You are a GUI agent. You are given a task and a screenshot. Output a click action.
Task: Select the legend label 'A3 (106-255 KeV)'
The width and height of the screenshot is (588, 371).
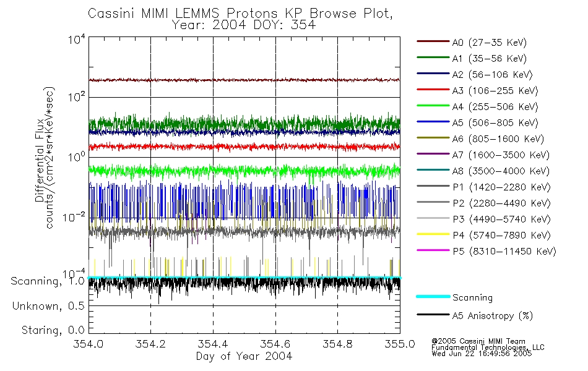pyautogui.click(x=495, y=91)
